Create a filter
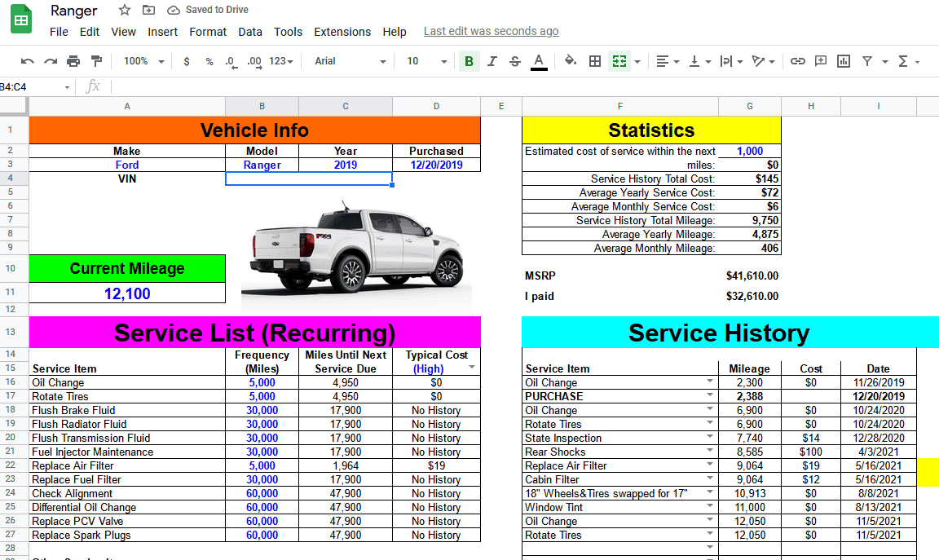 pos(866,61)
